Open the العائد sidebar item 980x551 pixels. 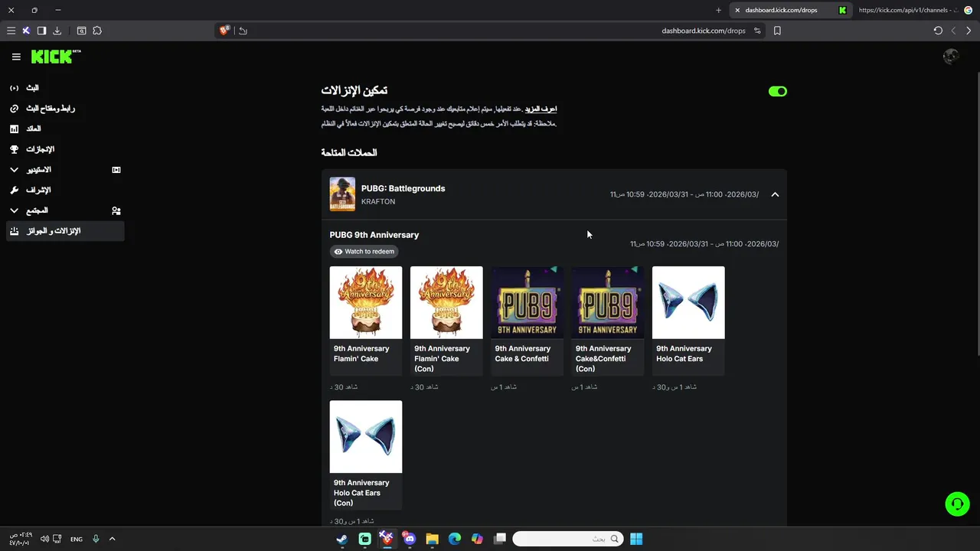[65, 129]
